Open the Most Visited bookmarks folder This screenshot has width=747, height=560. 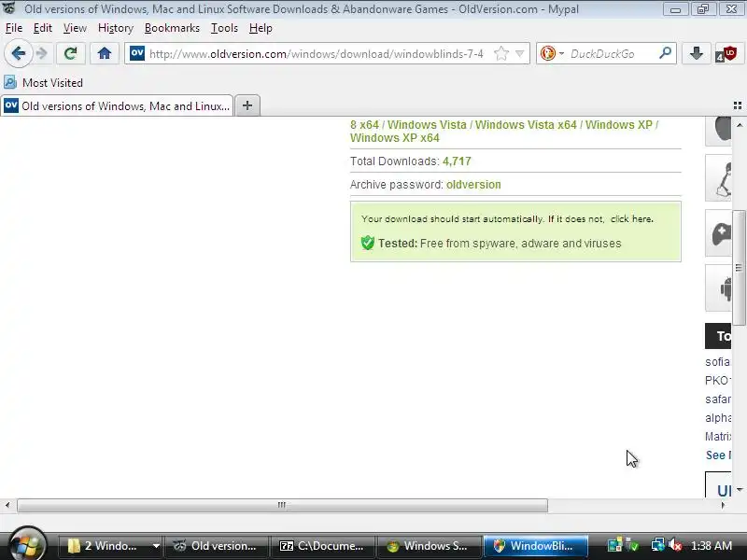(x=43, y=82)
